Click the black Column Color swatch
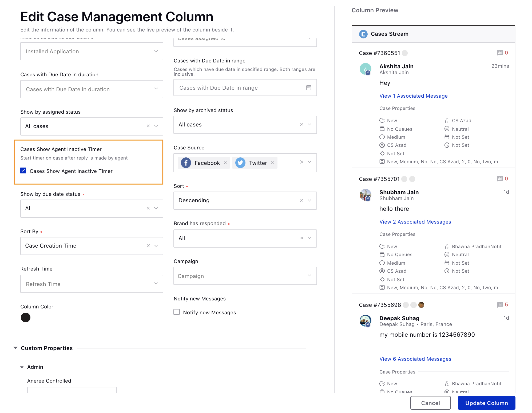 click(25, 318)
